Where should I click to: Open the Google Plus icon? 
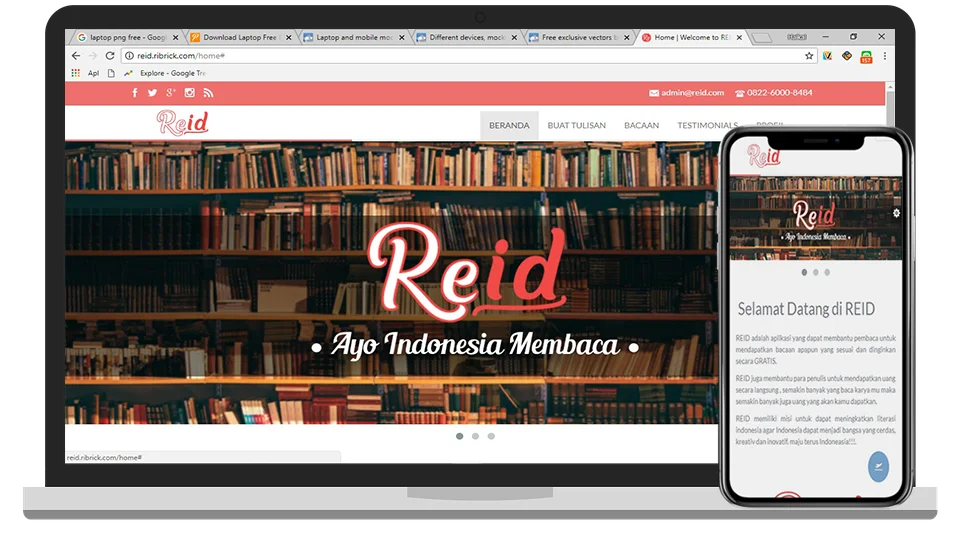171,93
